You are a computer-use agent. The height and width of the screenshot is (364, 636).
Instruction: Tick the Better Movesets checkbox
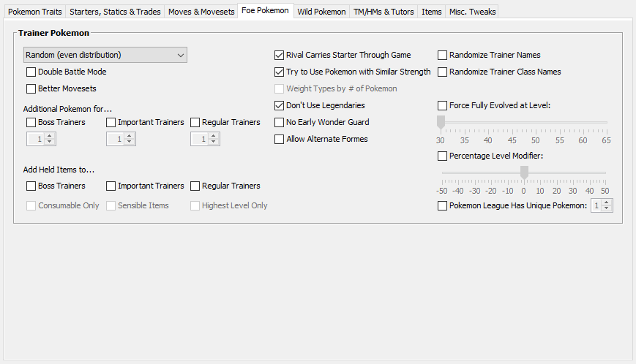31,88
